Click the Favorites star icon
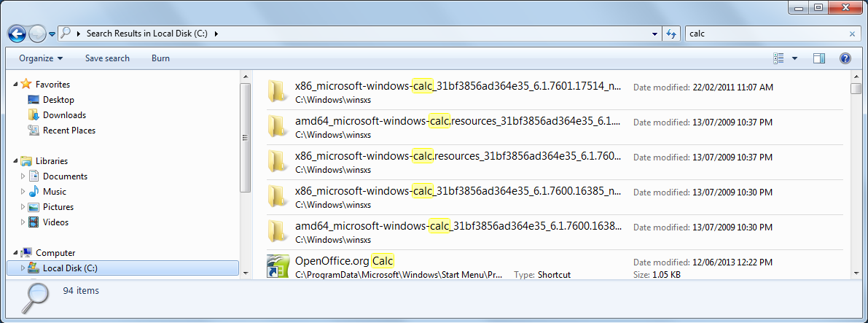This screenshot has width=868, height=323. pos(26,84)
